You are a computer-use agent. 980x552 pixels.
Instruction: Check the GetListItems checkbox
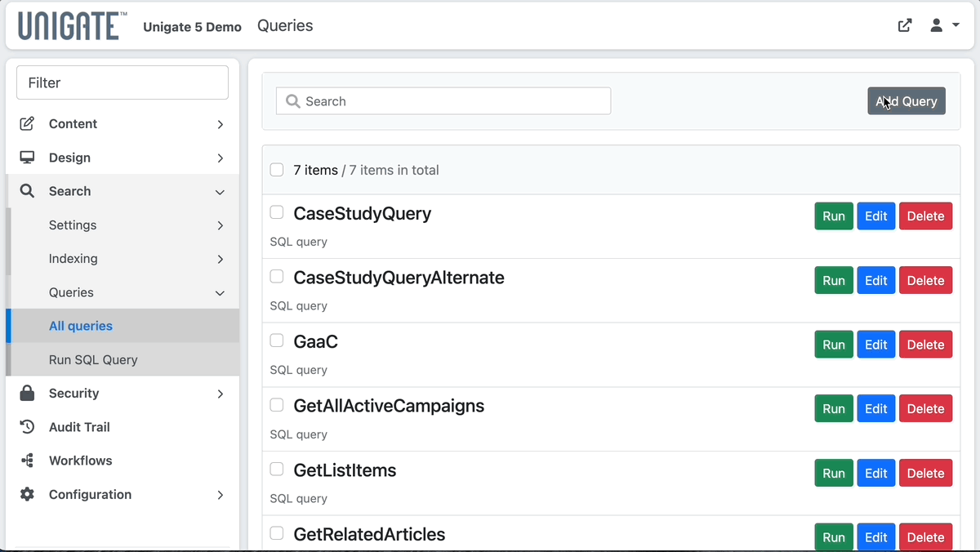(x=277, y=470)
